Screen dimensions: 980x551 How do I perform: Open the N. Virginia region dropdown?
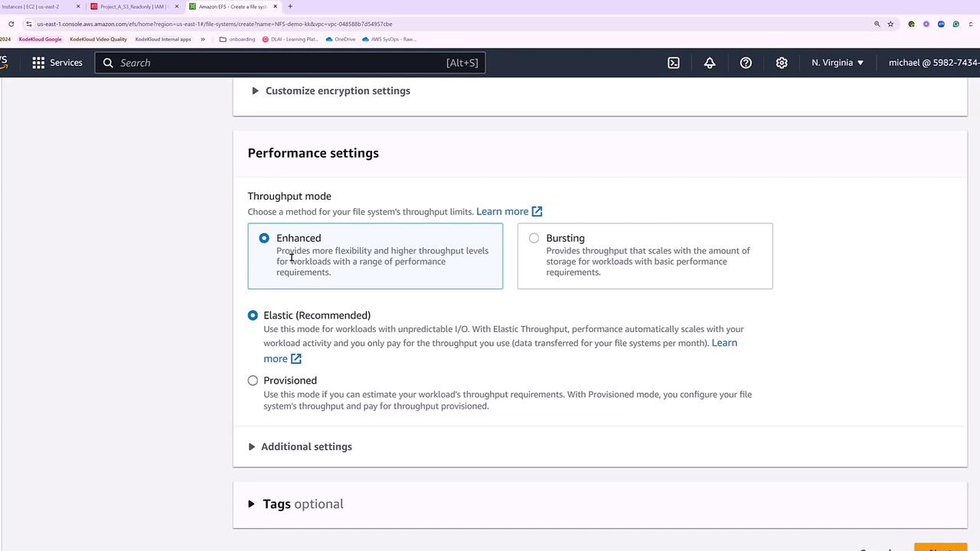point(838,63)
